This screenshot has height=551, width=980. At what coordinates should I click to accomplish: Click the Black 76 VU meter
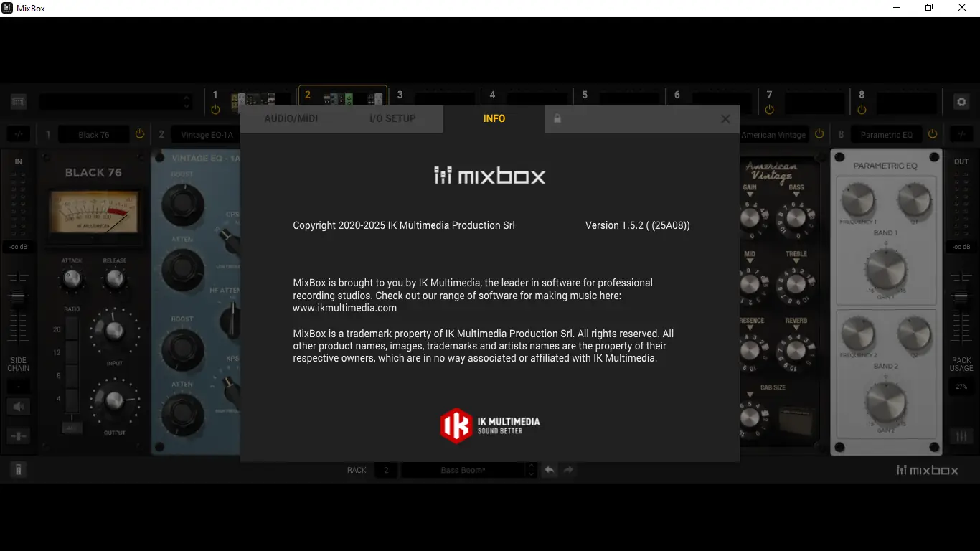[93, 212]
